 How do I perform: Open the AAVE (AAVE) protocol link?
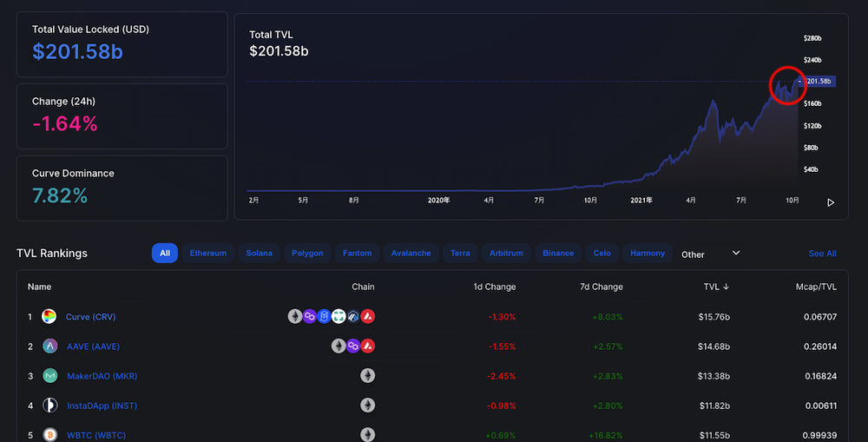(x=93, y=346)
